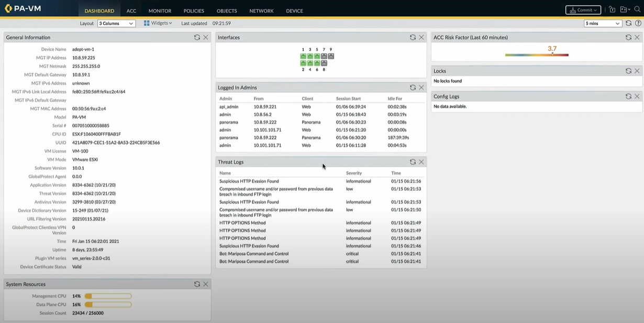Refresh the Threat Logs widget
This screenshot has height=323, width=644.
pos(413,161)
